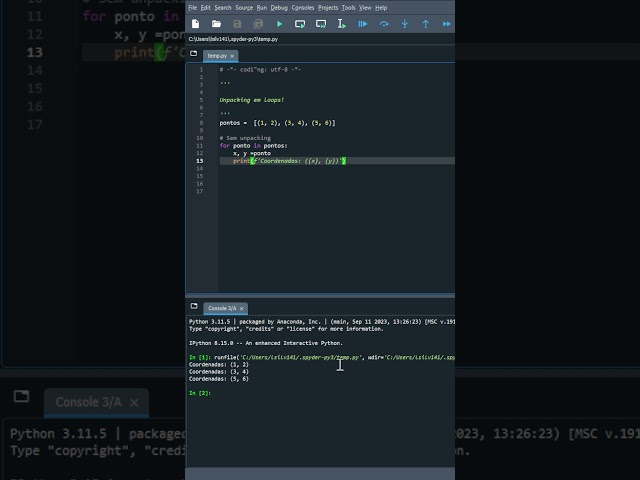The width and height of the screenshot is (640, 480).
Task: Open the File menu
Action: click(x=193, y=8)
